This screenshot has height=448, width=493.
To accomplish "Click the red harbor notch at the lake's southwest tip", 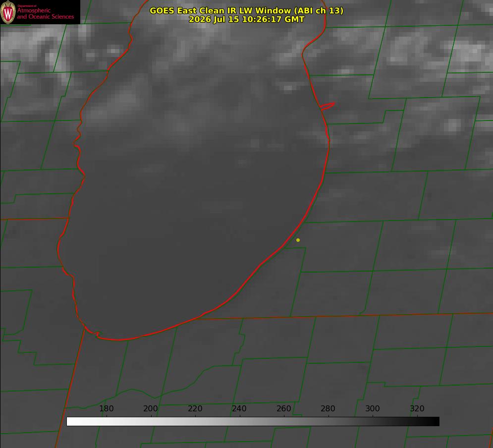I will pyautogui.click(x=94, y=334).
